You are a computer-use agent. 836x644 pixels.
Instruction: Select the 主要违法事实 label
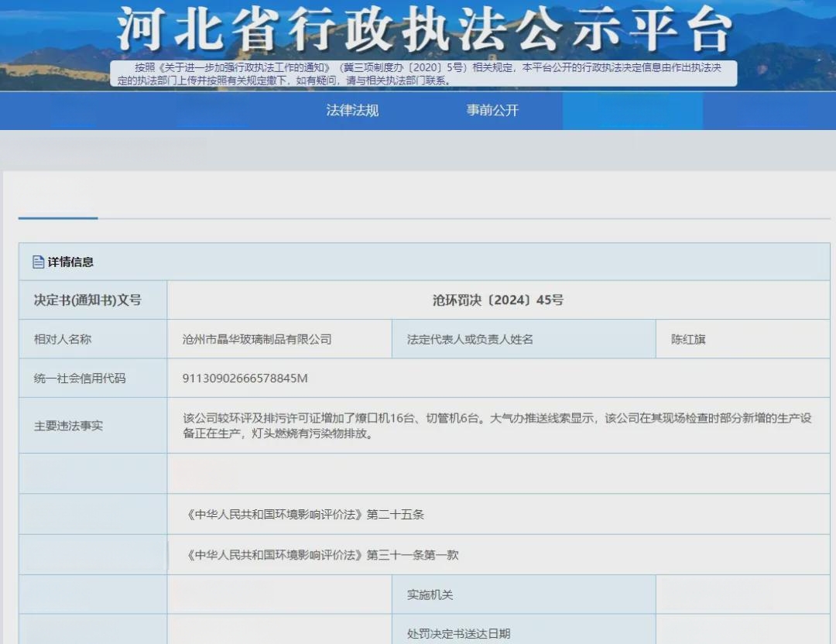[68, 426]
